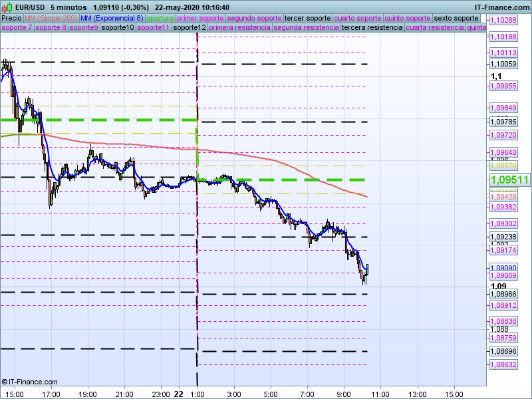Click the © IT-Finance.com copyright text
532x399 pixels.
(x=29, y=382)
